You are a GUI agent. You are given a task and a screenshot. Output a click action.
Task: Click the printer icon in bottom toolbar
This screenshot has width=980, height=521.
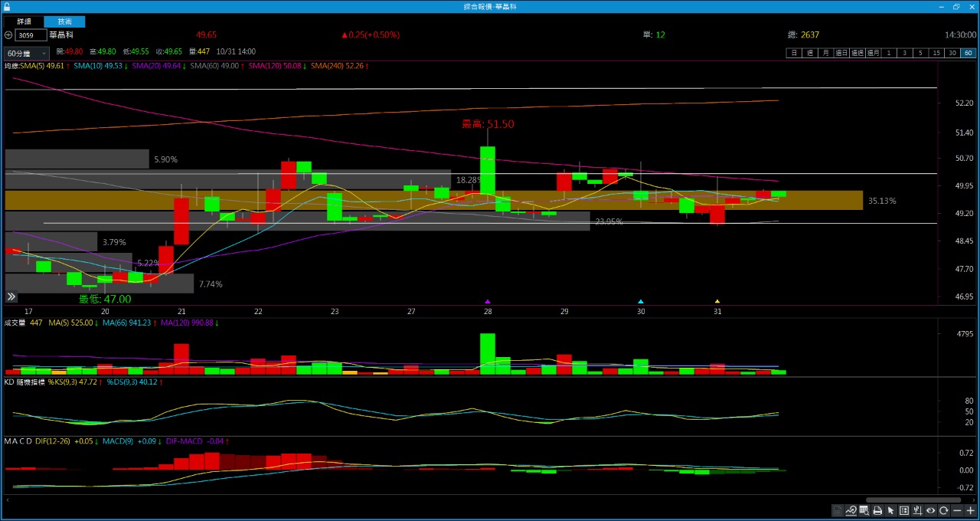[x=877, y=511]
